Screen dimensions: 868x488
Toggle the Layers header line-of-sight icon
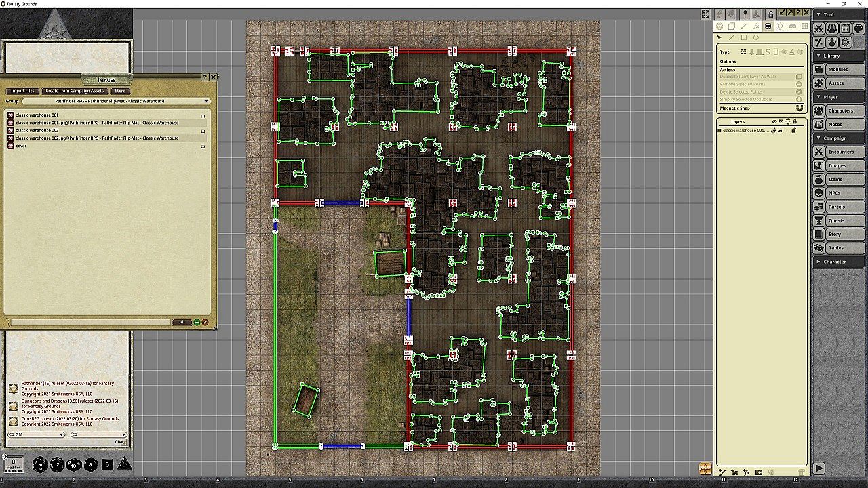pos(781,122)
